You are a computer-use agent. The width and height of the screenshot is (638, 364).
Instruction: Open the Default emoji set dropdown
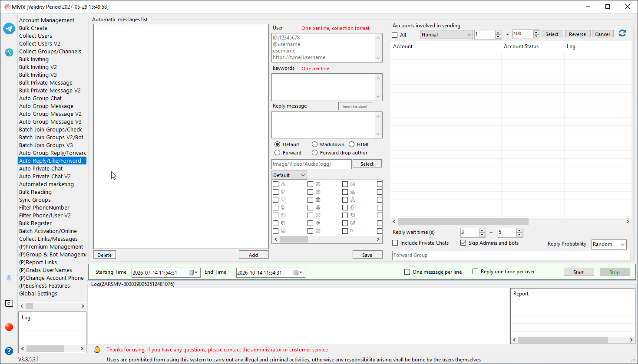coord(289,175)
